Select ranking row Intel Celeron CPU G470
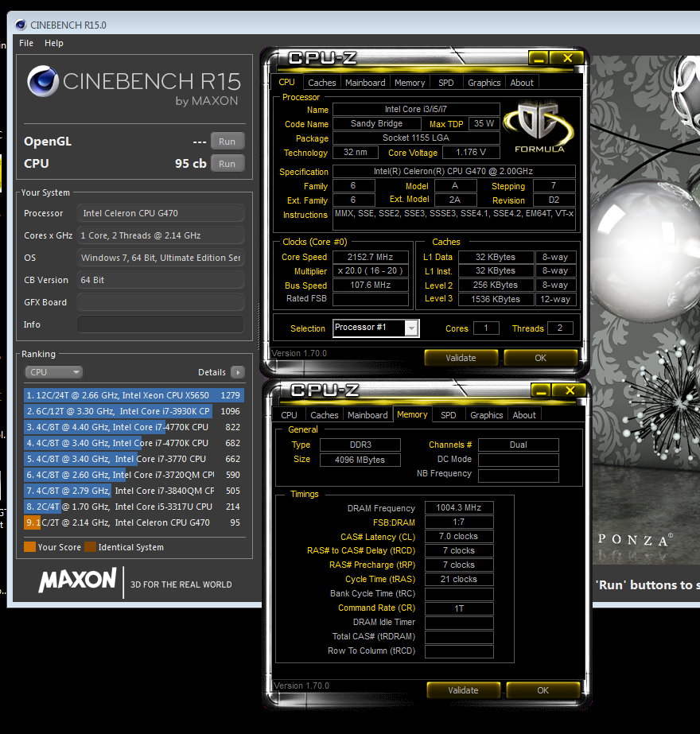This screenshot has height=734, width=700. 134,522
